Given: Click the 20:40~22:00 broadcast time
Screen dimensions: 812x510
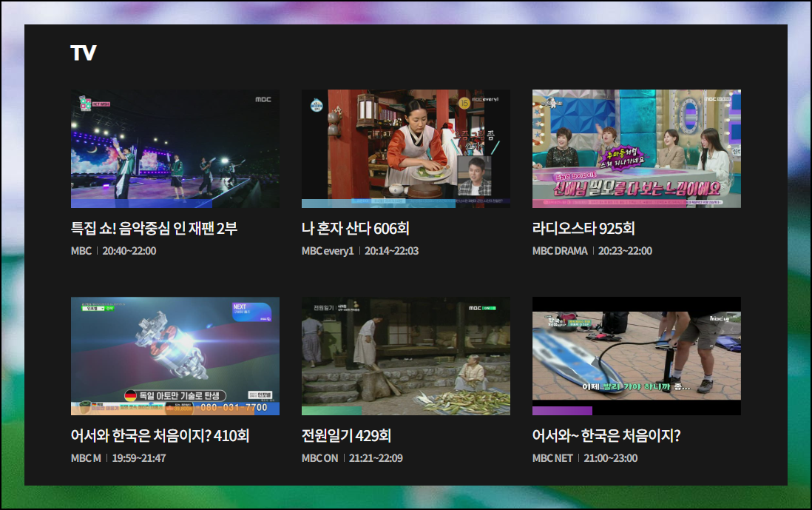Looking at the screenshot, I should click(x=129, y=251).
